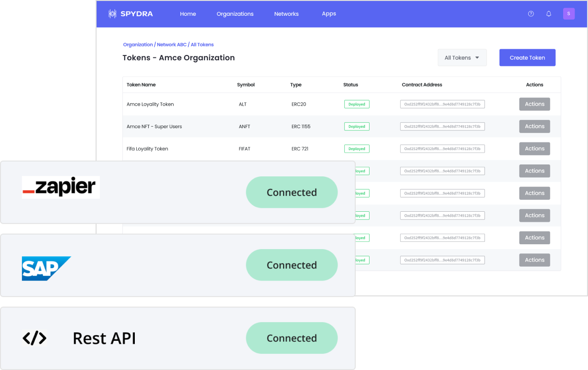This screenshot has height=370, width=588.
Task: Open the help question mark icon
Action: click(531, 14)
